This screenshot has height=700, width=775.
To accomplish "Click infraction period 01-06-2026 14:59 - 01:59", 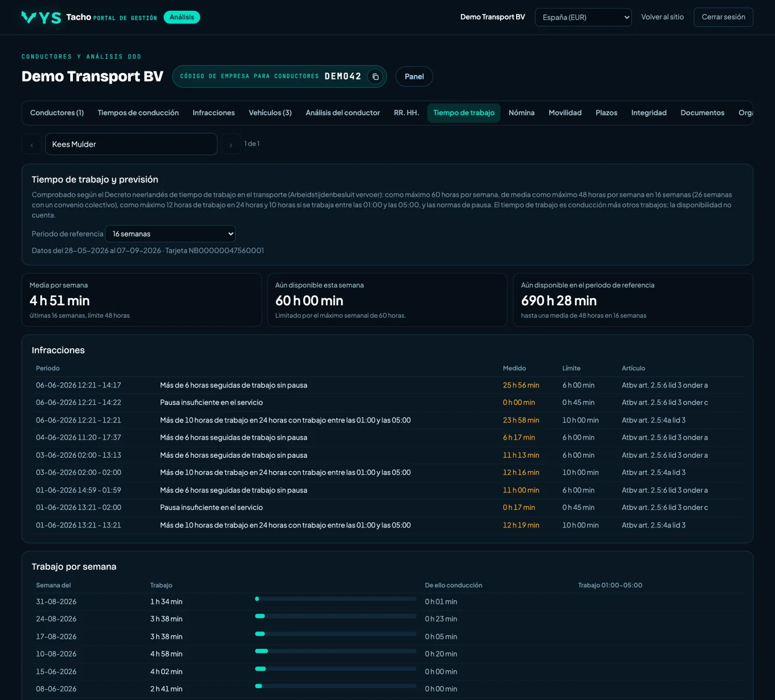I will 79,490.
